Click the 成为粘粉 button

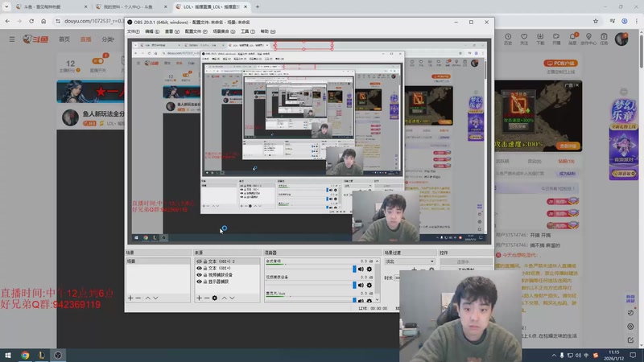(568, 174)
